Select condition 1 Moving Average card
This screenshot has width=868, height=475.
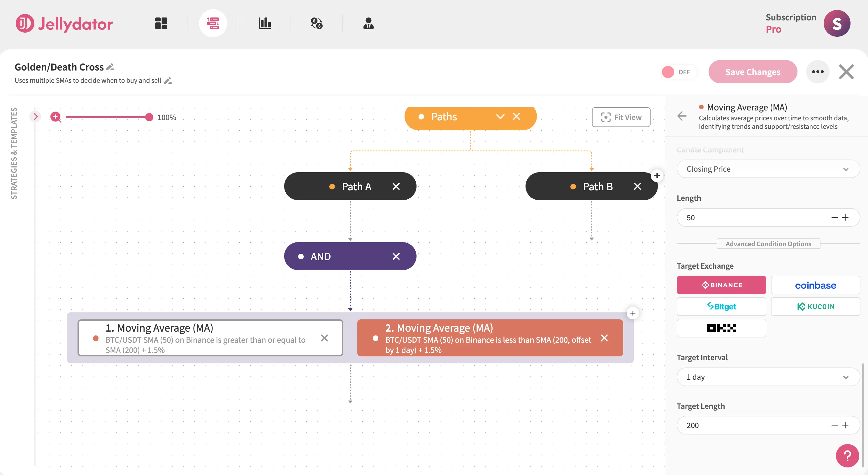click(x=210, y=338)
